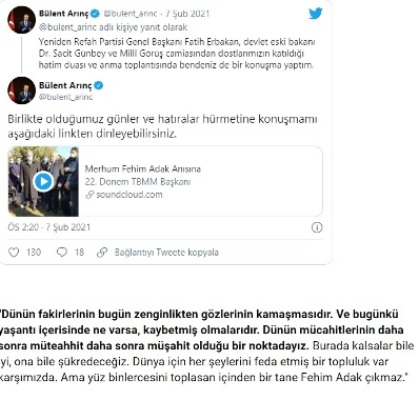The width and height of the screenshot is (418, 400).
Task: Click Bülent Arınç name in parent tweet
Action: pos(64,14)
